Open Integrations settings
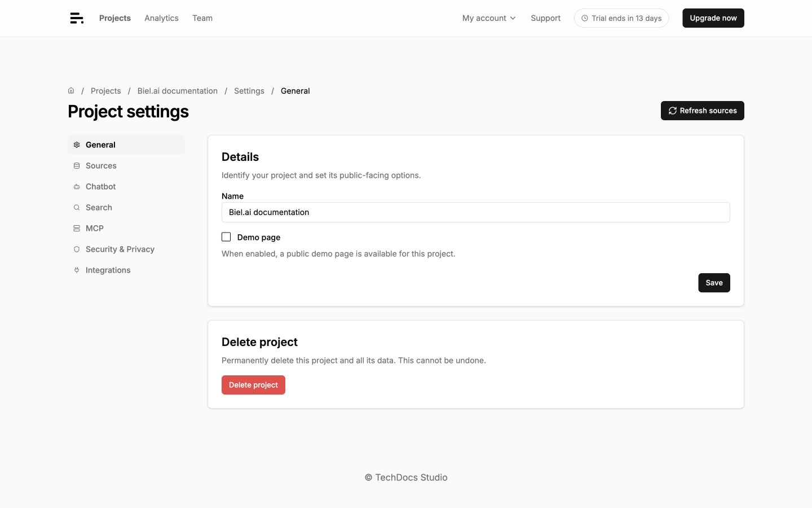 click(126, 270)
